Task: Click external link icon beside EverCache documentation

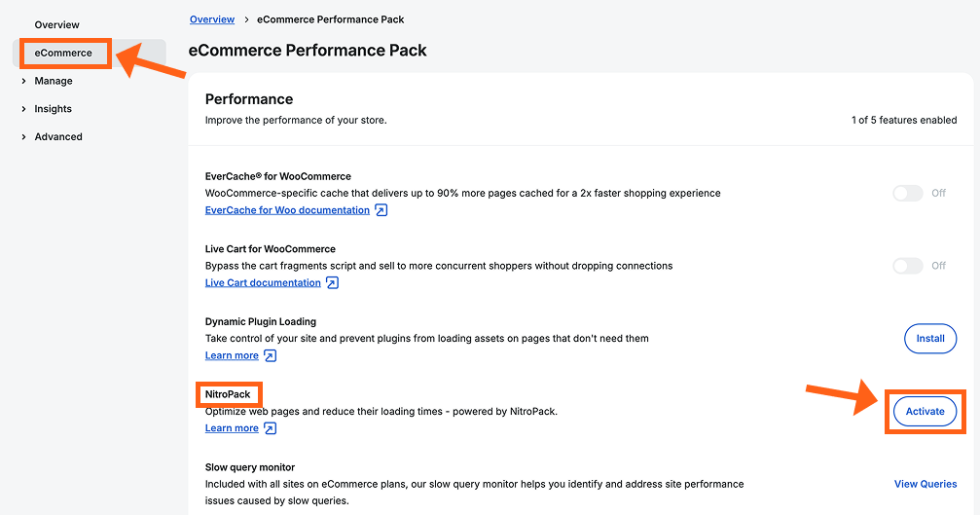Action: click(x=381, y=210)
